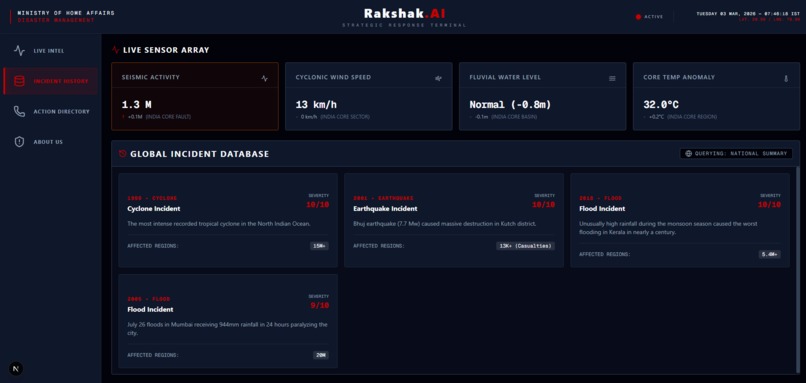Screen dimensions: 806x383
Task: Open the Cyclone Incident card title
Action: 154,209
